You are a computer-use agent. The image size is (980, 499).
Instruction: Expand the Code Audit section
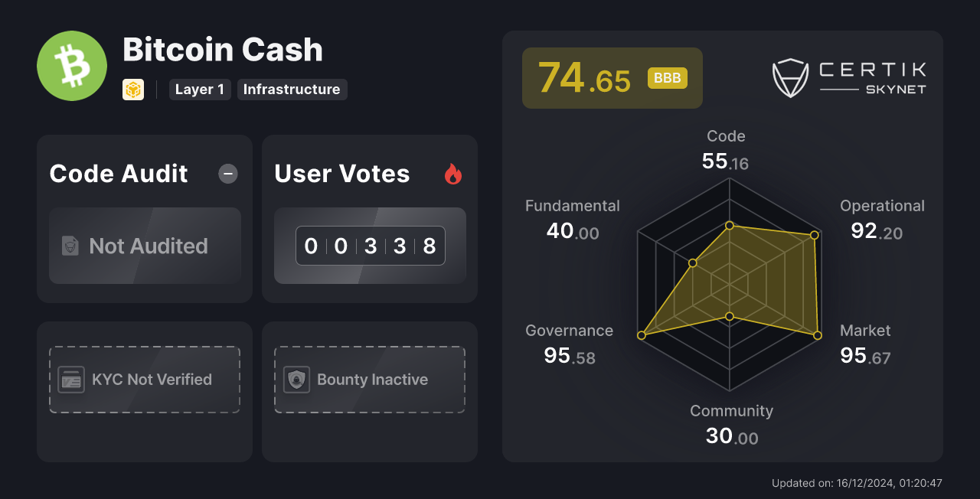click(118, 174)
